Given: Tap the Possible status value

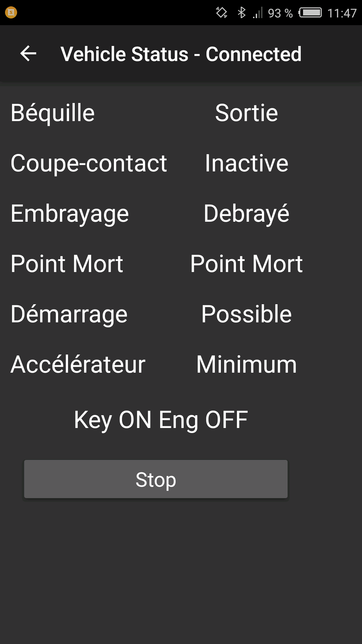Looking at the screenshot, I should pos(246,314).
